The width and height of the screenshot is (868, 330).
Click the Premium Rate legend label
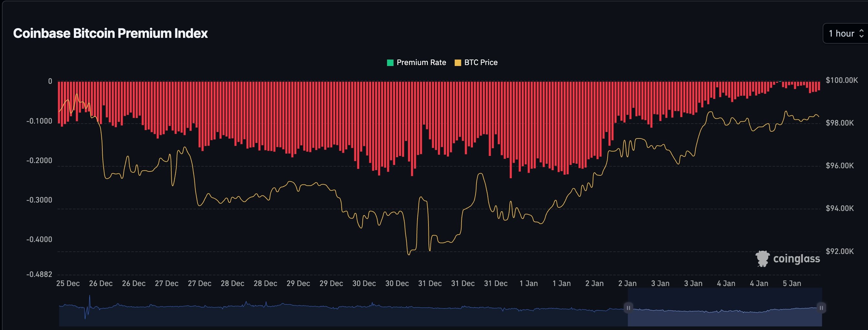420,62
